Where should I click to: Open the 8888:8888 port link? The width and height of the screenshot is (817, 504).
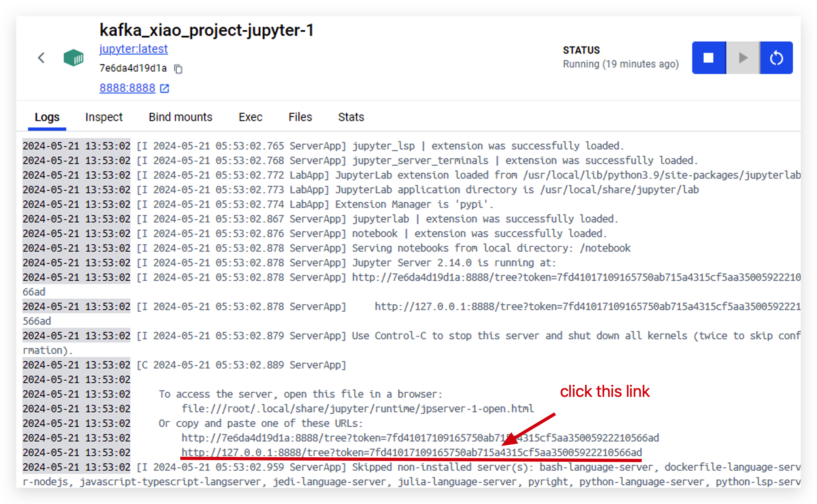click(127, 88)
